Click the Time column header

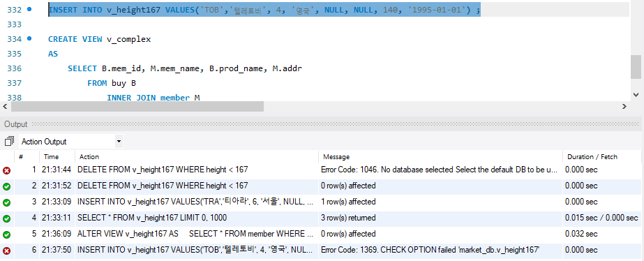point(52,156)
